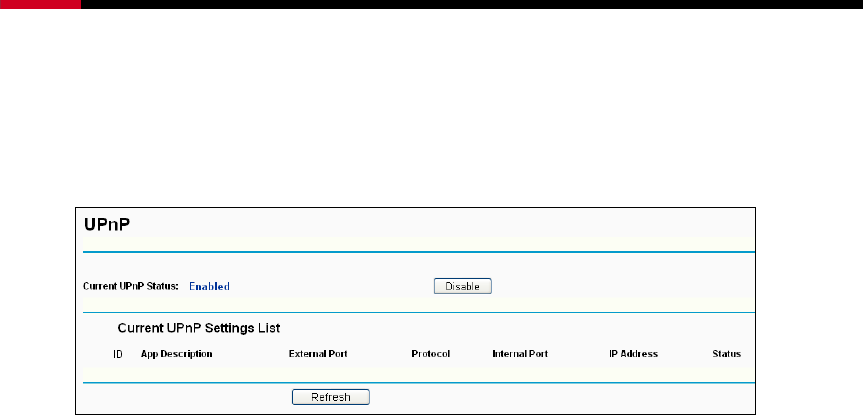Click the Protocol column header
Viewport: 863px width, 415px height.
(x=431, y=354)
